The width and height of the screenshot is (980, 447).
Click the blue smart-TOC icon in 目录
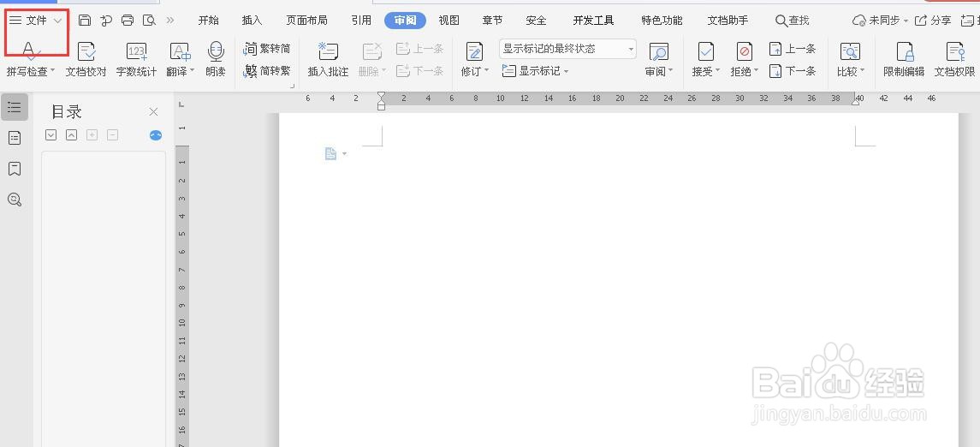tap(156, 134)
